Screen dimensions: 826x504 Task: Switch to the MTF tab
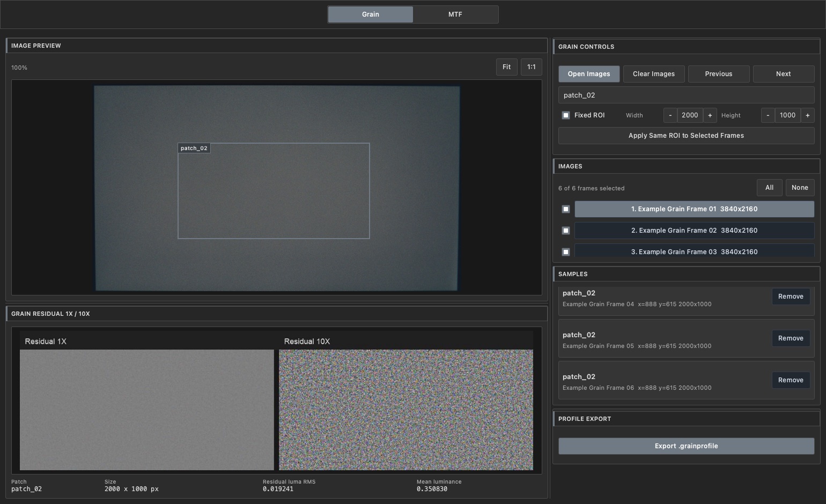point(455,14)
